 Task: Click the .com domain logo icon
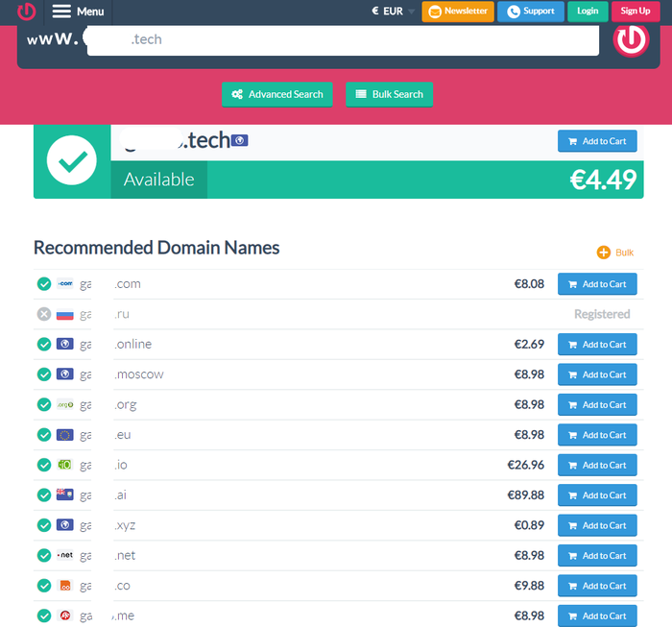point(65,284)
